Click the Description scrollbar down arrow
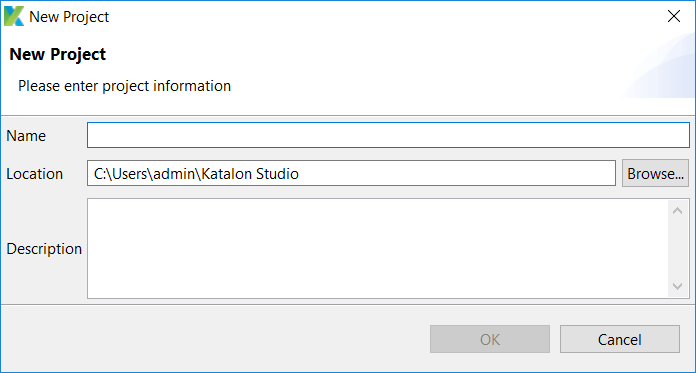The width and height of the screenshot is (696, 373). [x=677, y=286]
